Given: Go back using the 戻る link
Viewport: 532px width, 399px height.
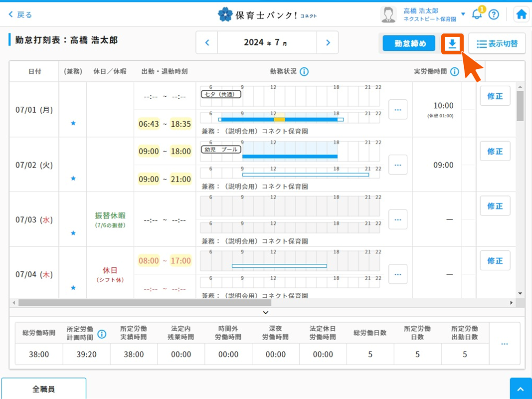Looking at the screenshot, I should [x=20, y=14].
